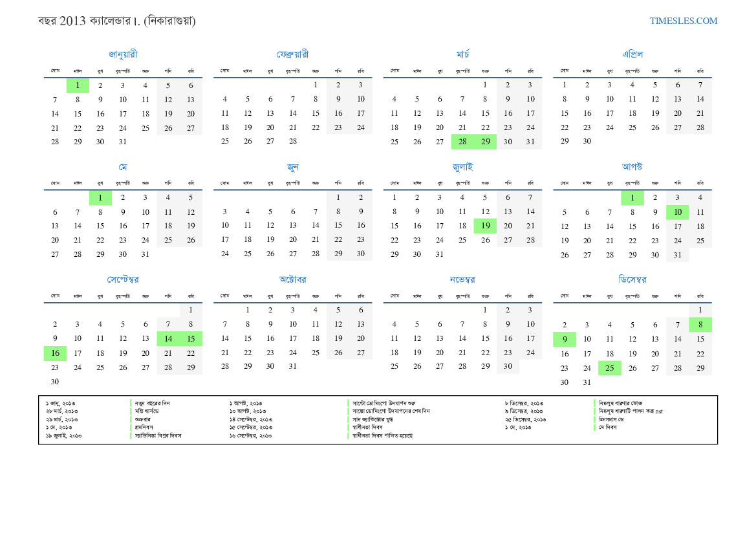This screenshot has height=535, width=756.
Task: Select the আগস্ট month heading
Action: [632, 166]
